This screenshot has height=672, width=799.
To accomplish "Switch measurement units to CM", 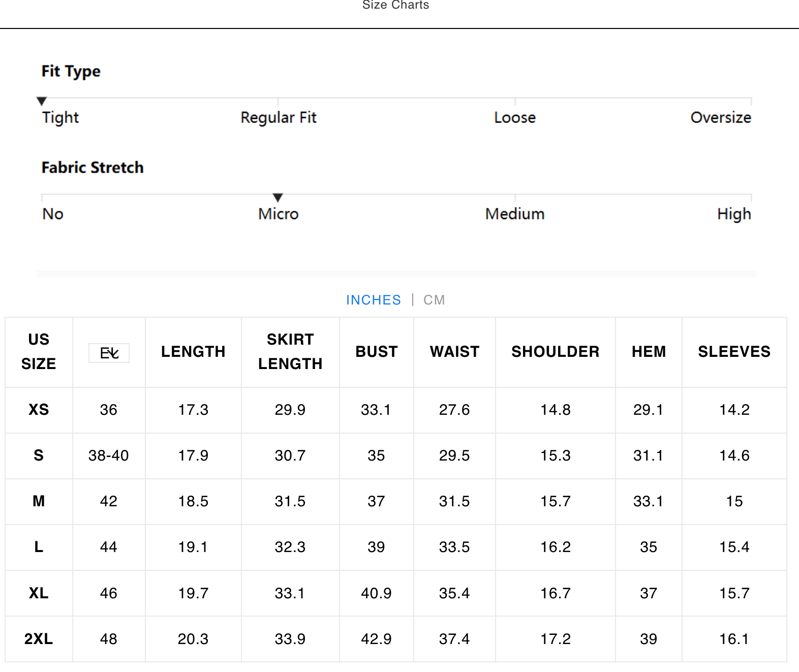I will point(434,300).
